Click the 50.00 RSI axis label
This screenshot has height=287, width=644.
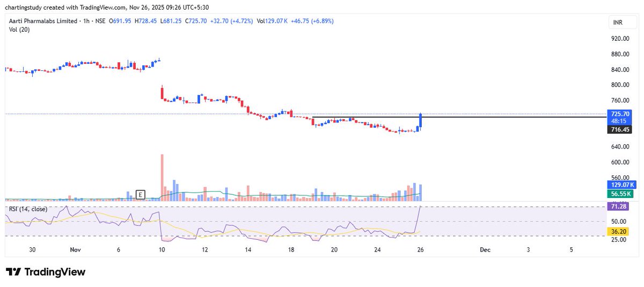(x=618, y=221)
